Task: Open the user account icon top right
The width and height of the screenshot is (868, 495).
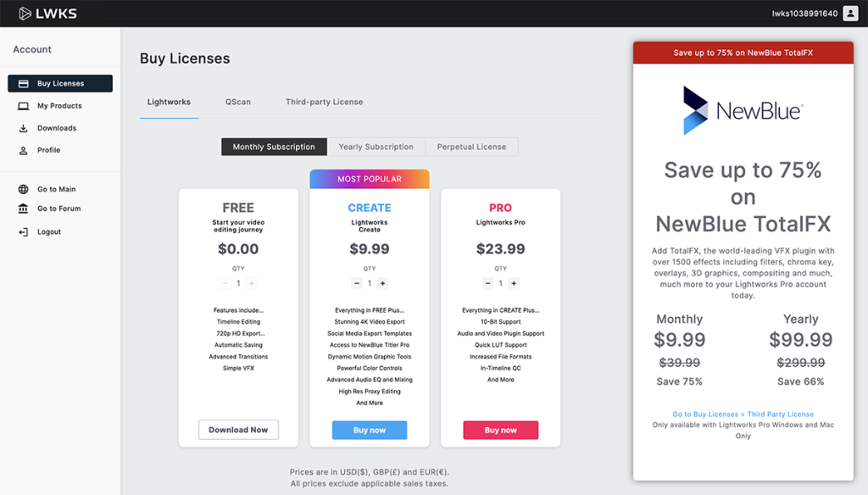Action: point(849,13)
